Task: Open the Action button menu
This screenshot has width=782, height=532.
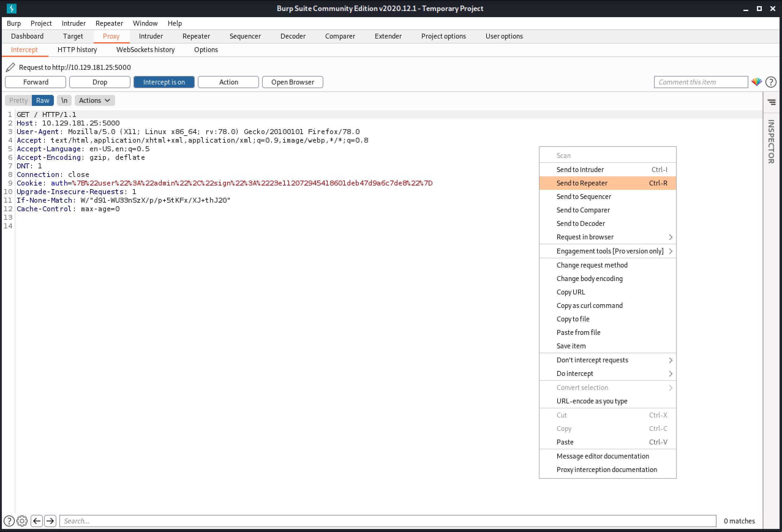Action: coord(228,82)
